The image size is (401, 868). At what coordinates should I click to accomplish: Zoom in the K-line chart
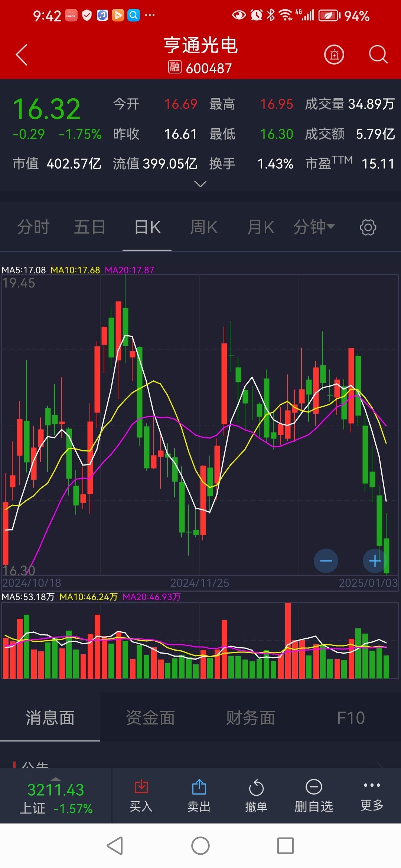tap(375, 560)
